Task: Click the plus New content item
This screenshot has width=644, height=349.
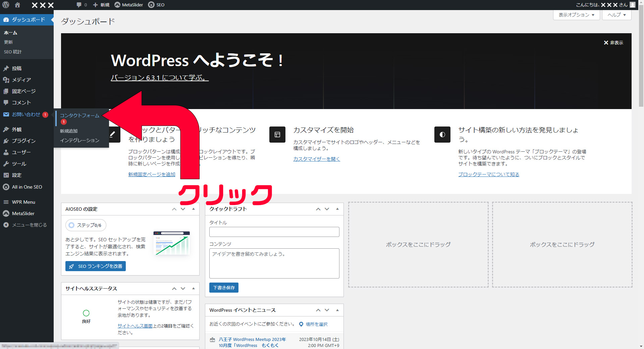Action: [101, 5]
